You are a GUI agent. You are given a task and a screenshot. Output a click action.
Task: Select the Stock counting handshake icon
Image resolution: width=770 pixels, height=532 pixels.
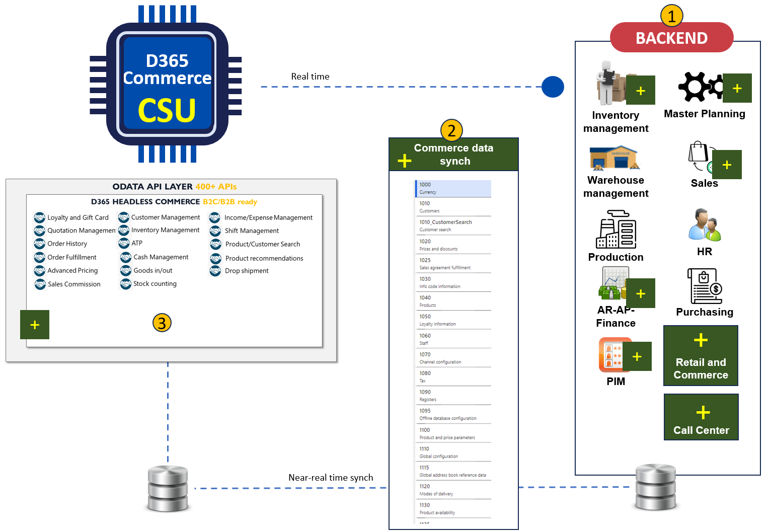coord(126,284)
